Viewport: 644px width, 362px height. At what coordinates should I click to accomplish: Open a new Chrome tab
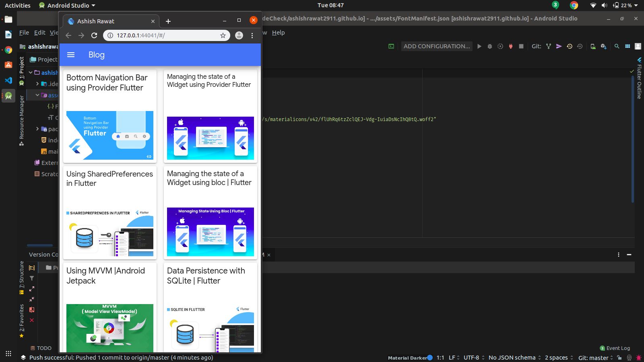[x=168, y=21]
